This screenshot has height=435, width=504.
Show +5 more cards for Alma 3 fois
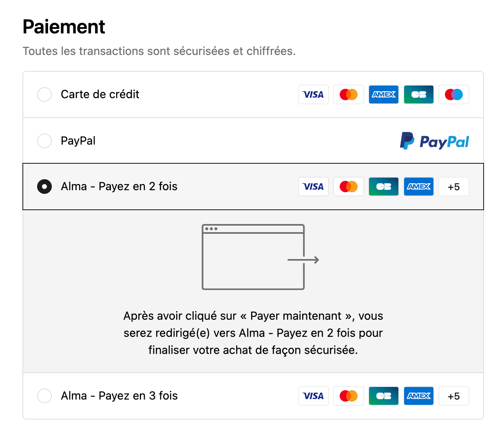pos(453,396)
